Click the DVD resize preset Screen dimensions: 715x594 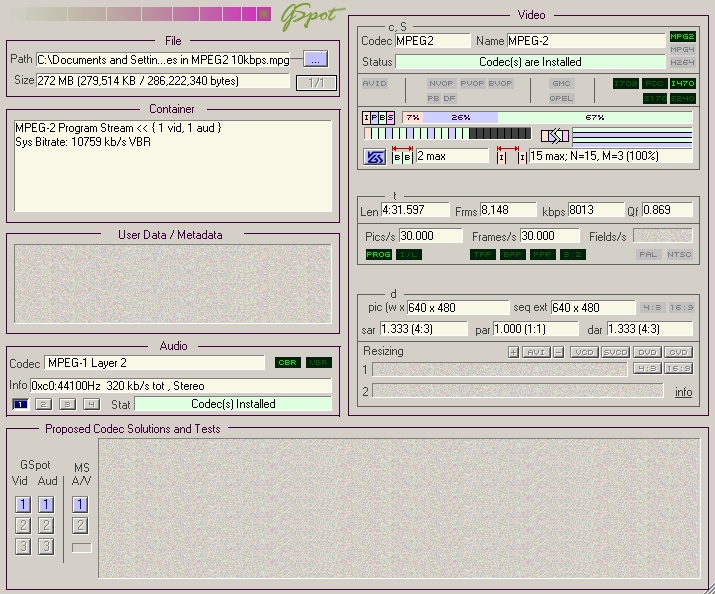[x=647, y=352]
